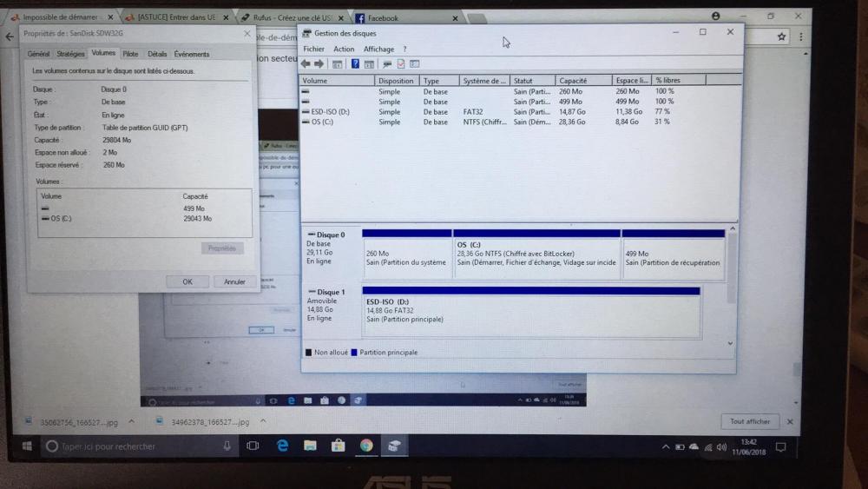Viewport: 868px width, 489px height.
Task: Sort by Volume column header
Action: pyautogui.click(x=337, y=80)
